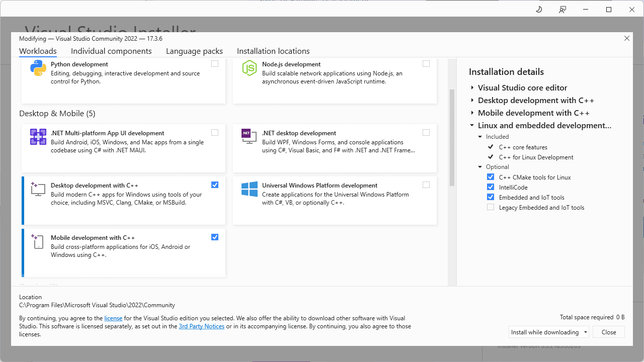Click the workloads list vertical scrollbar
Viewport: 644px width, 362px height.
[x=452, y=137]
